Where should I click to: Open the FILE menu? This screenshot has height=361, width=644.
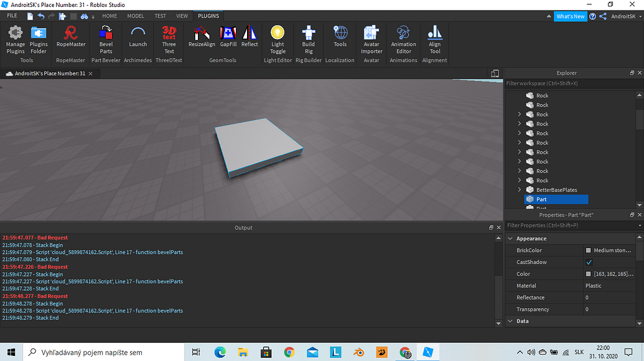pyautogui.click(x=12, y=16)
